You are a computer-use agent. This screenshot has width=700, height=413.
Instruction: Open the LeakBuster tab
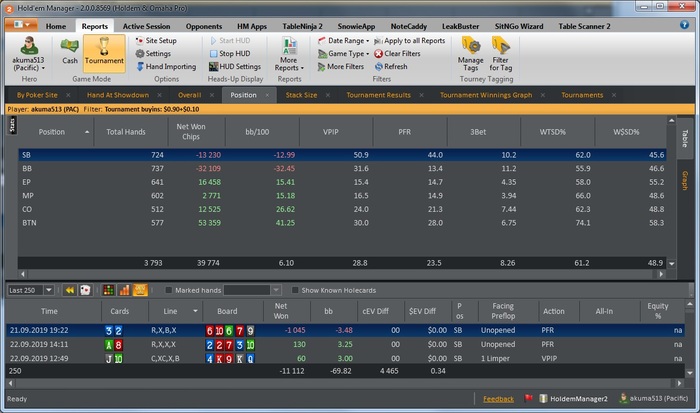tap(460, 26)
